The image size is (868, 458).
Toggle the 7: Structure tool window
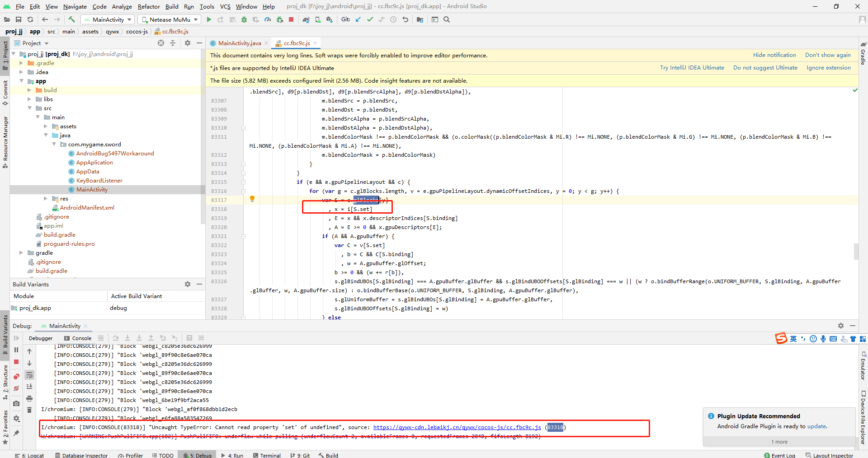(5, 382)
